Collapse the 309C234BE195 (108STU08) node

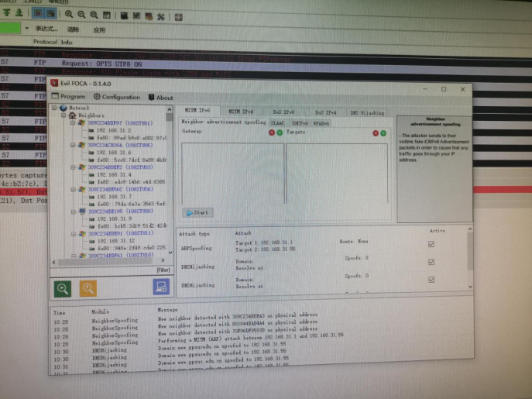point(74,212)
